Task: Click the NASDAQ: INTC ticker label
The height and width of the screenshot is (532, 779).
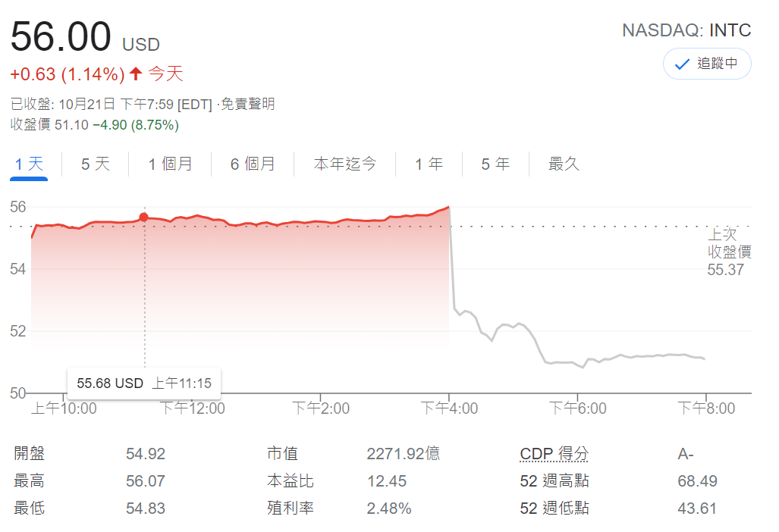Action: (x=686, y=30)
